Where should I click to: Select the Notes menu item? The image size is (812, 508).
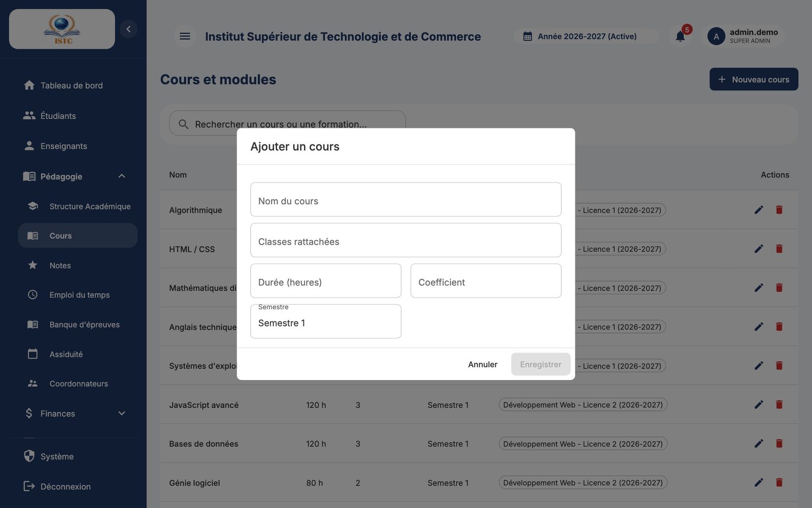pyautogui.click(x=78, y=265)
